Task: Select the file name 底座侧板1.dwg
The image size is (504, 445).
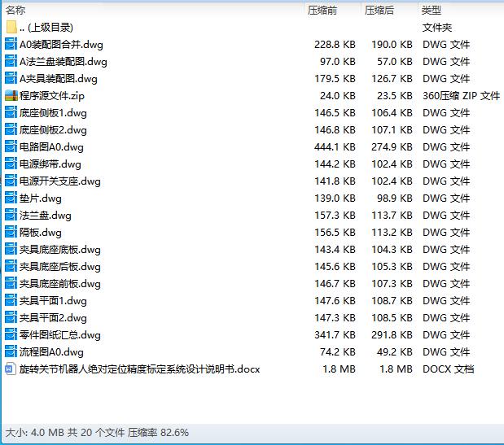Action: tap(53, 113)
